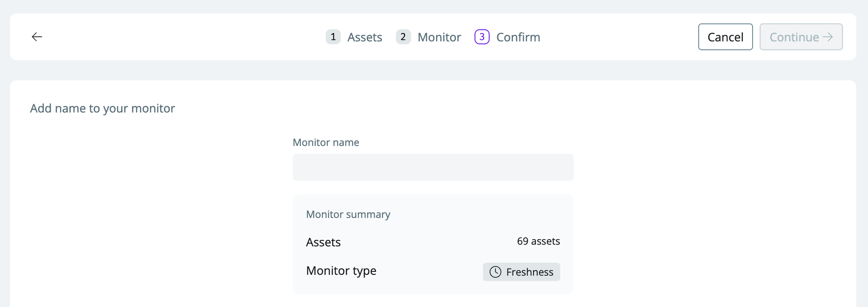Click the clock icon in Freshness badge
Image resolution: width=868 pixels, height=307 pixels.
[x=495, y=272]
